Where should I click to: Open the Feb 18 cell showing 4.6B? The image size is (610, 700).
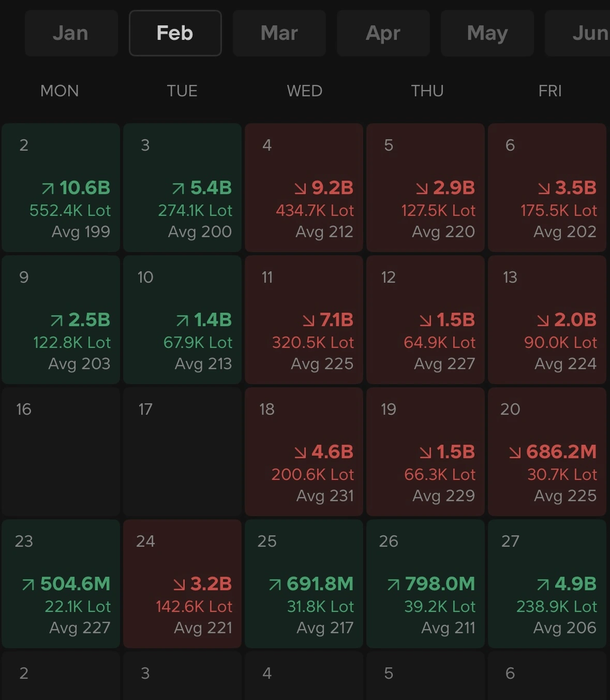point(304,451)
